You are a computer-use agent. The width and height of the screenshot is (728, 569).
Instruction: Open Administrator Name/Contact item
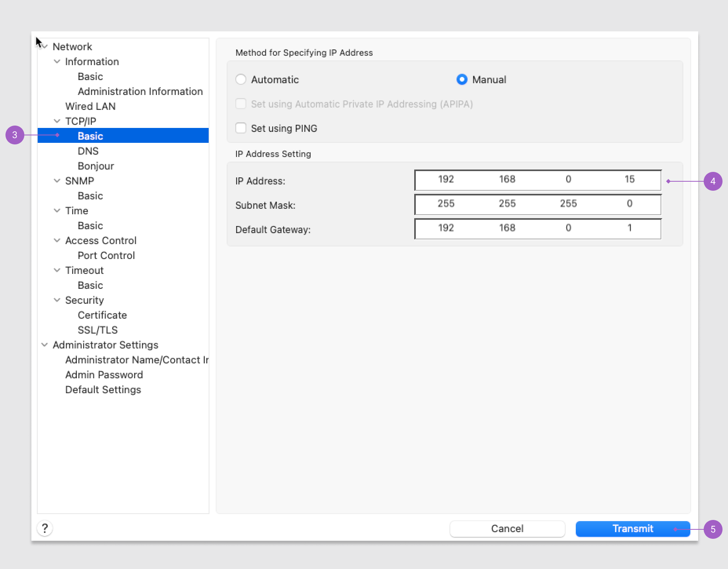pos(137,360)
